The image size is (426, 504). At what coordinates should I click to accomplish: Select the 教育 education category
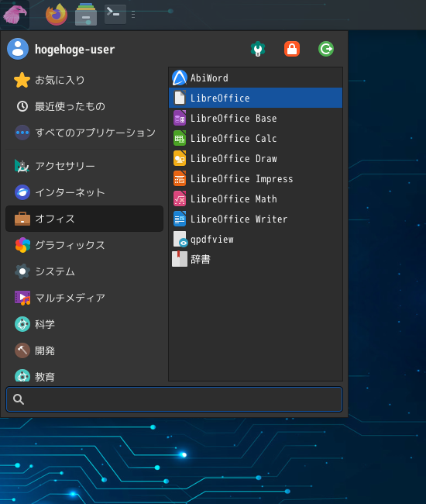click(x=84, y=375)
